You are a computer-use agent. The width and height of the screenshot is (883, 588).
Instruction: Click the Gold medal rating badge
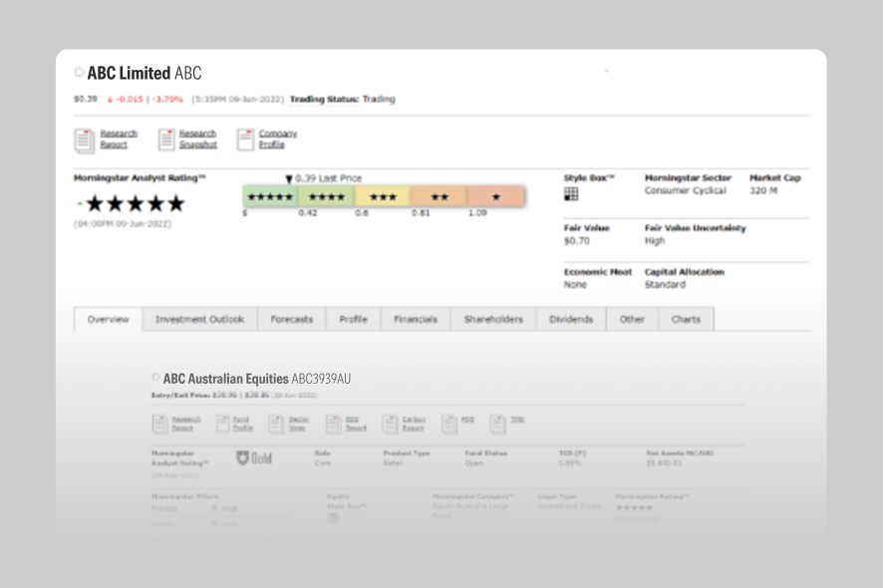pos(254,458)
